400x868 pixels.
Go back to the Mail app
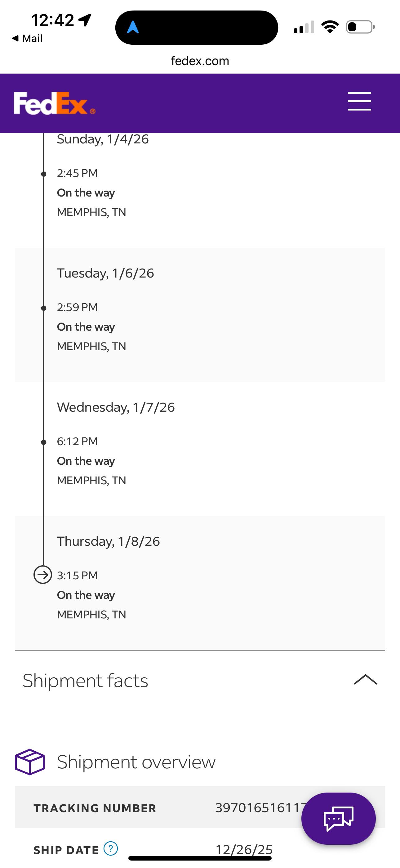point(27,38)
